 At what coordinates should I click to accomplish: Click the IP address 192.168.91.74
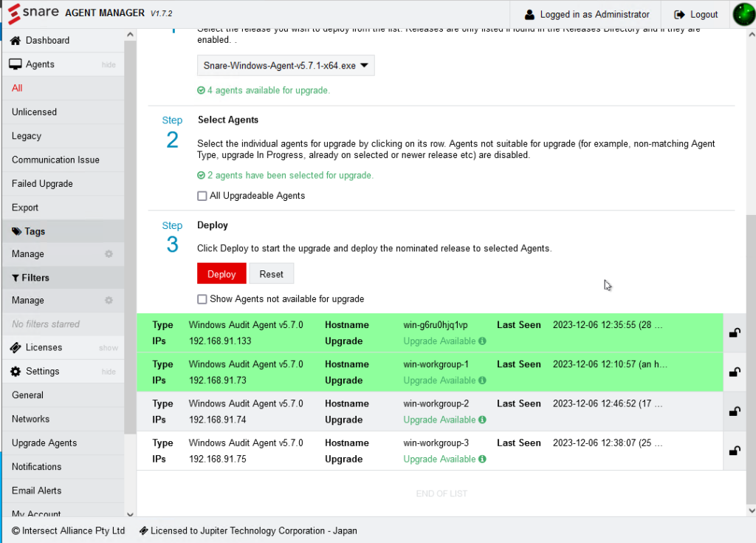pyautogui.click(x=218, y=420)
